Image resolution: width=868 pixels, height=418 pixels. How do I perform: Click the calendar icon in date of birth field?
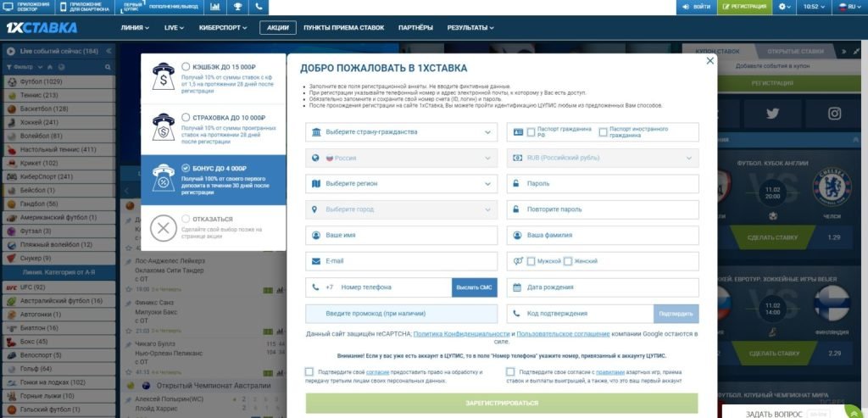pyautogui.click(x=517, y=287)
